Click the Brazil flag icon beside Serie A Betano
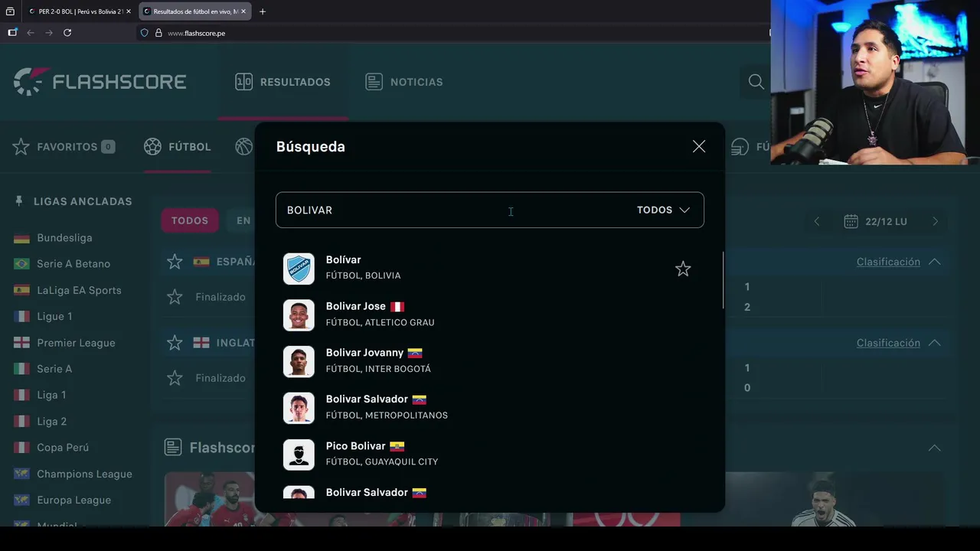 21,264
